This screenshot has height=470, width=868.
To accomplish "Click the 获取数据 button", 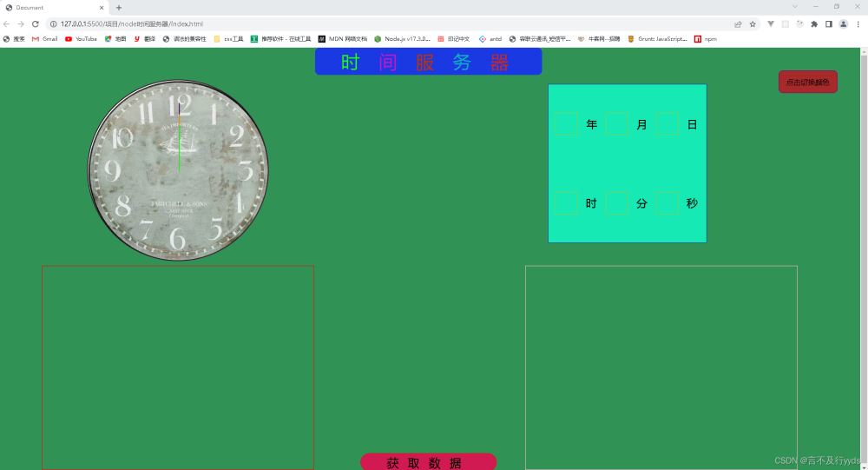I will click(x=428, y=461).
